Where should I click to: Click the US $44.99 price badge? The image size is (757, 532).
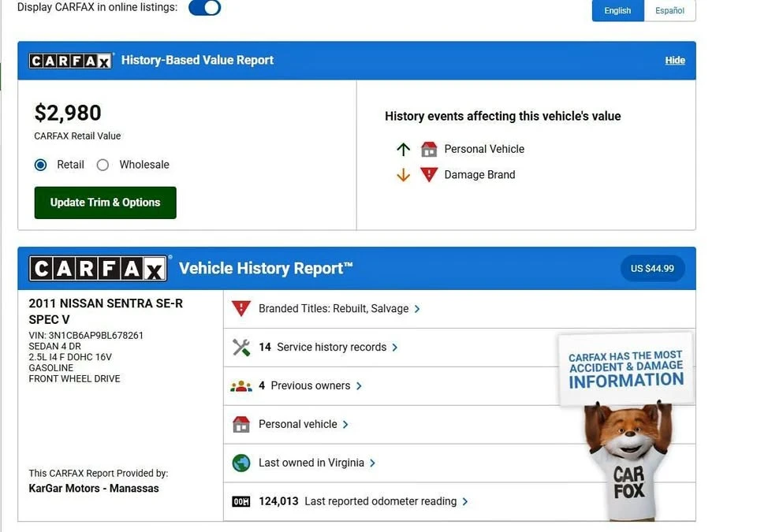652,269
